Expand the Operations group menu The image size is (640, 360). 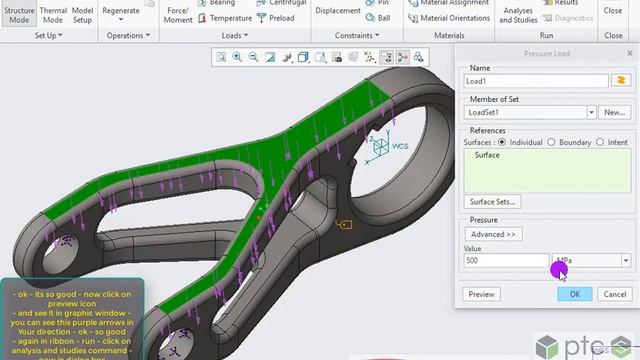pyautogui.click(x=128, y=36)
